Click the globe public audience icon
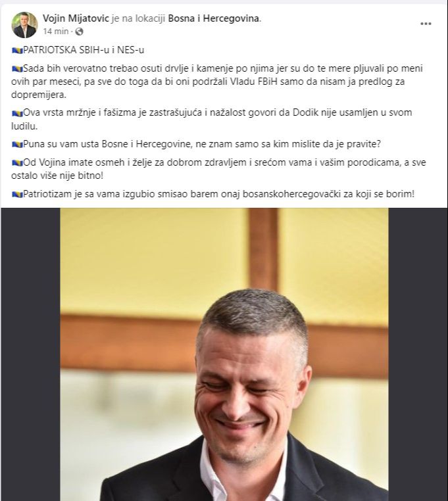 (79, 32)
